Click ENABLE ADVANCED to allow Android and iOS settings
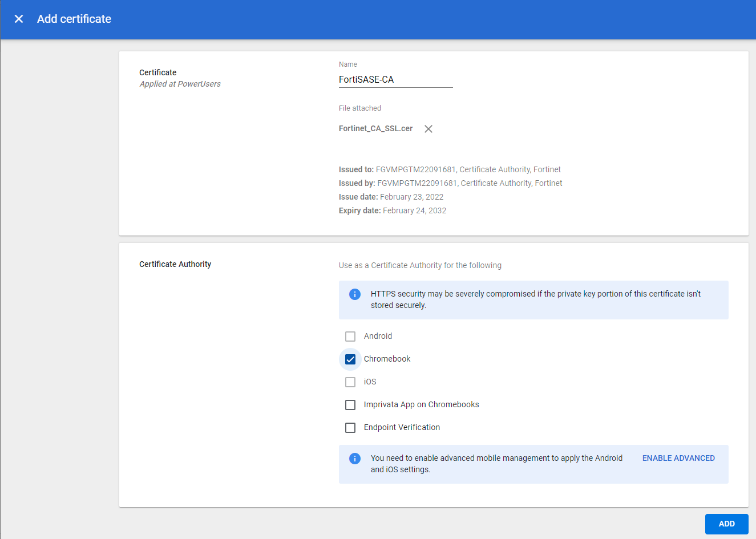This screenshot has width=756, height=539. (678, 458)
